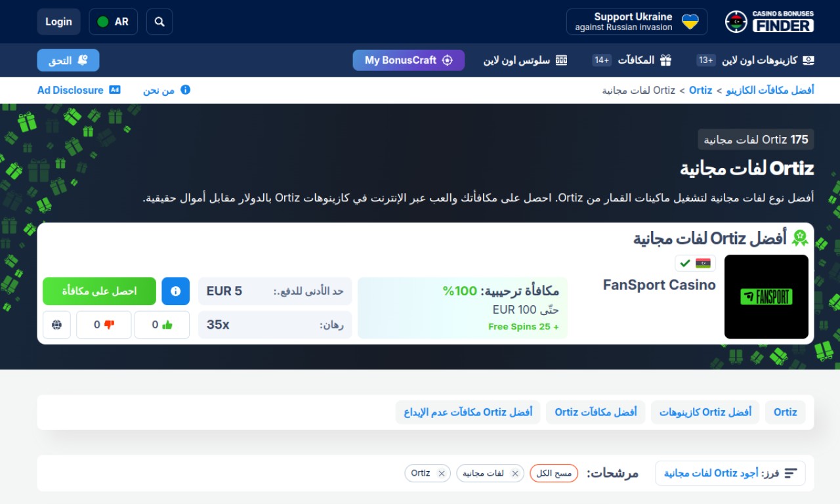840x504 pixels.
Task: Clear all filters with مسح الكل
Action: (x=554, y=473)
